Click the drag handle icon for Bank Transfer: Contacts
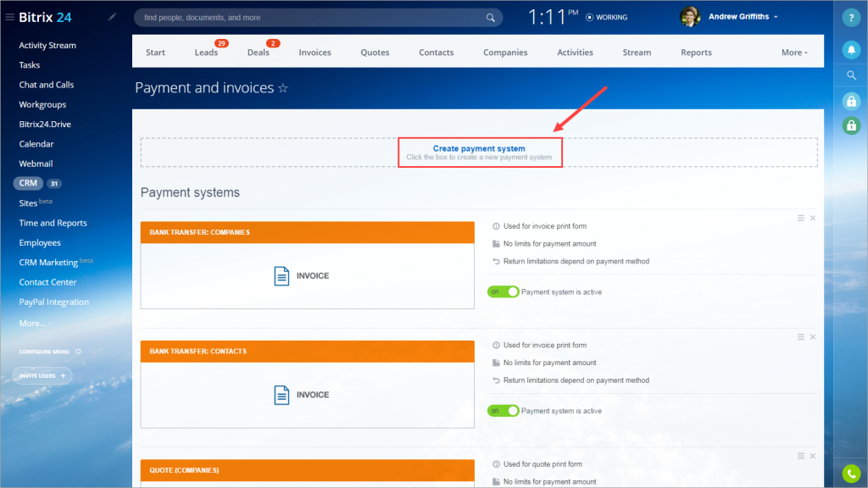 800,337
